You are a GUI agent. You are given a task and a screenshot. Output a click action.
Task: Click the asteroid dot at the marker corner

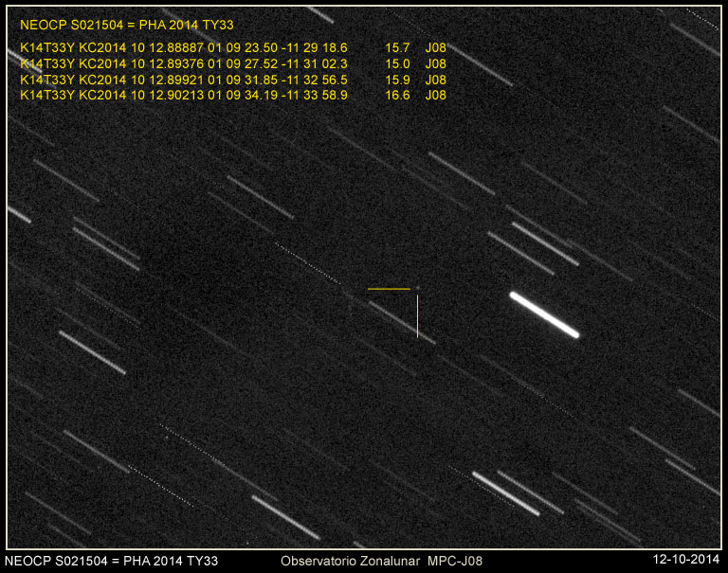[x=416, y=288]
